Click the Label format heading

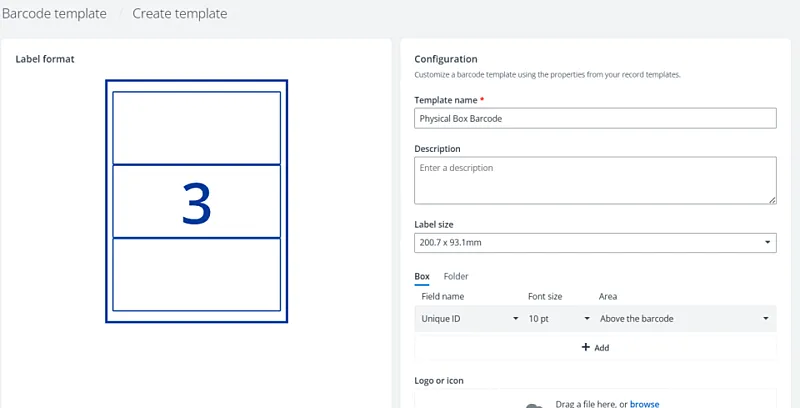pyautogui.click(x=45, y=59)
